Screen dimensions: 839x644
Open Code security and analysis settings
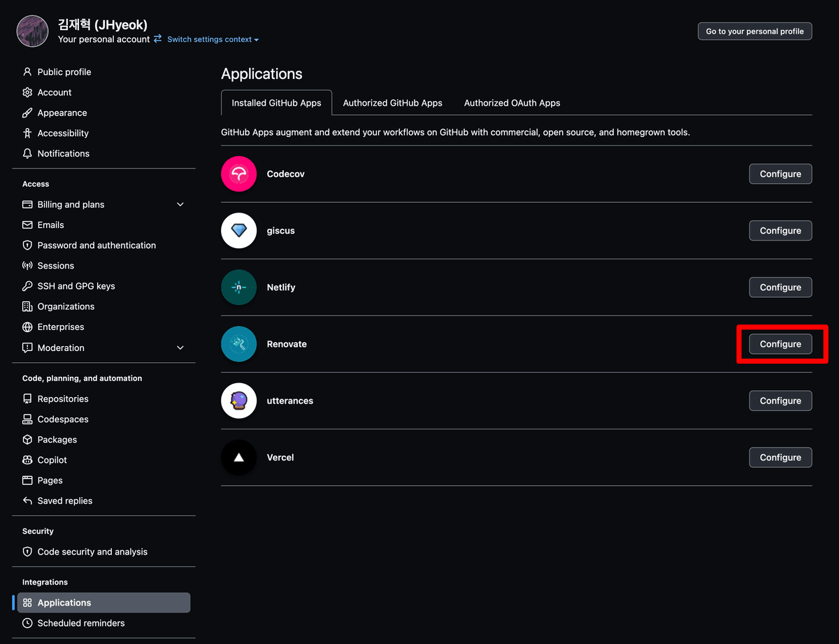[92, 552]
